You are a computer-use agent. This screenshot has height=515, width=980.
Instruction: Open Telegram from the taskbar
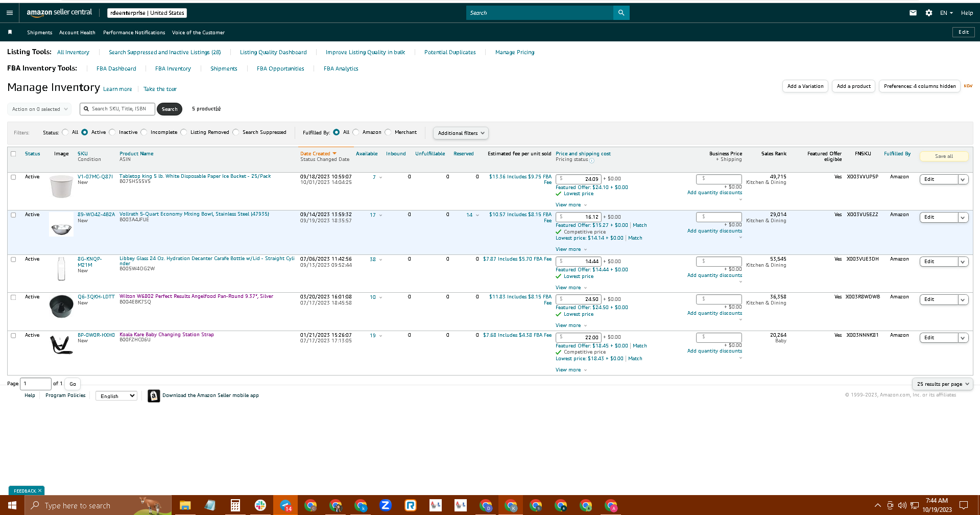click(x=285, y=505)
